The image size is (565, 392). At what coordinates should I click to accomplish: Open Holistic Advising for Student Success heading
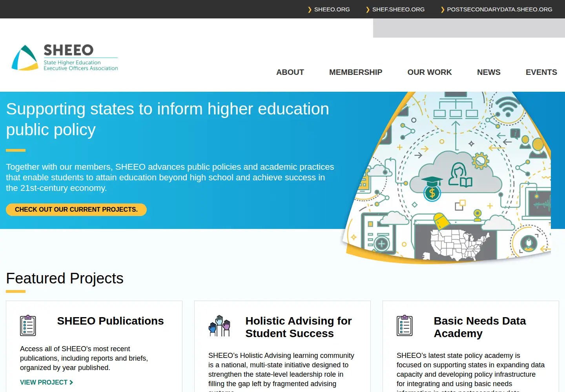coord(299,327)
